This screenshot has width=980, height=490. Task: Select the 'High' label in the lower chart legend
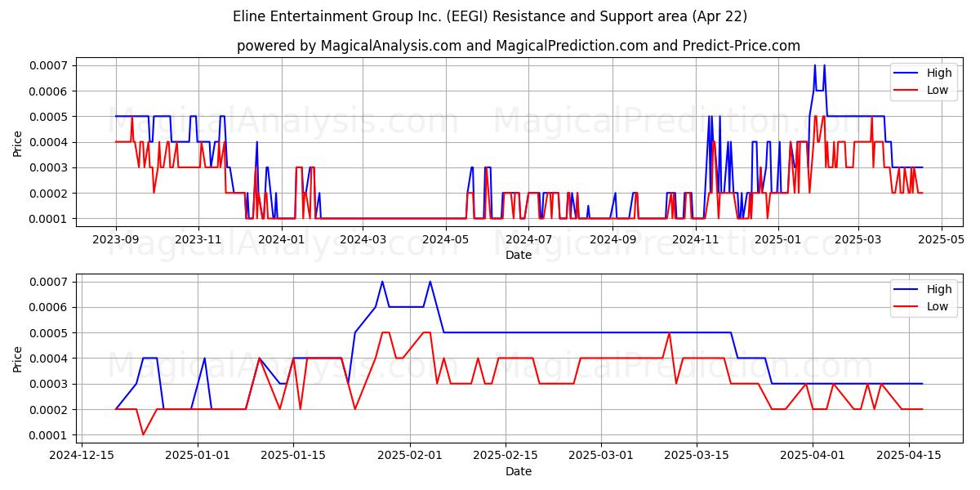pyautogui.click(x=939, y=289)
